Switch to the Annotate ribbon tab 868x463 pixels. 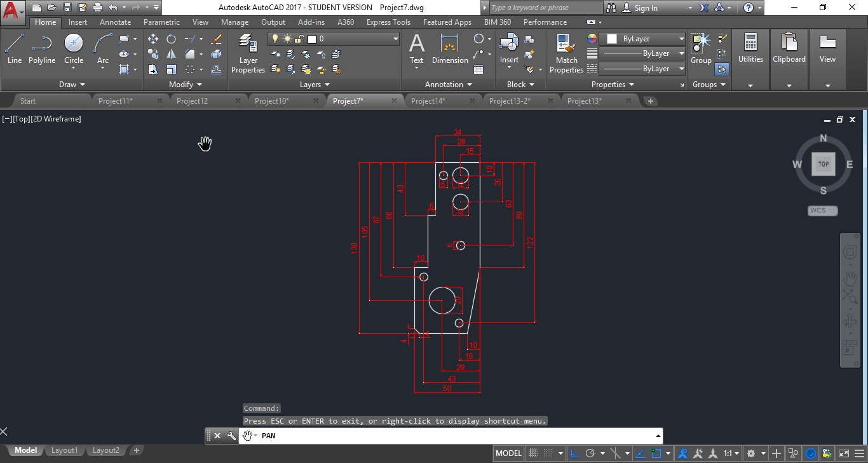tap(115, 22)
